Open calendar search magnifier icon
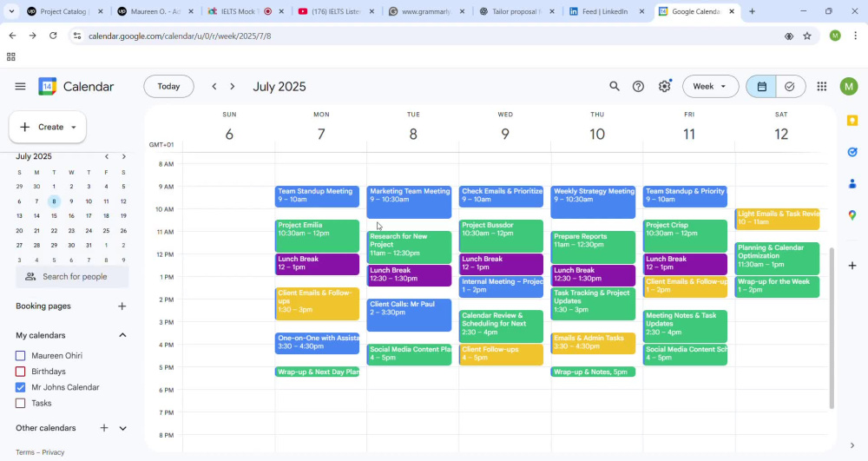The height and width of the screenshot is (461, 868). (615, 86)
